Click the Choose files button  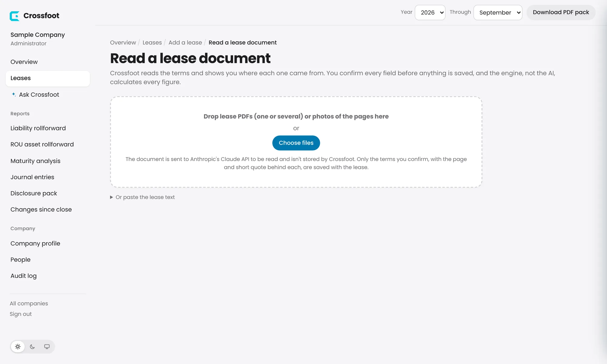tap(296, 143)
